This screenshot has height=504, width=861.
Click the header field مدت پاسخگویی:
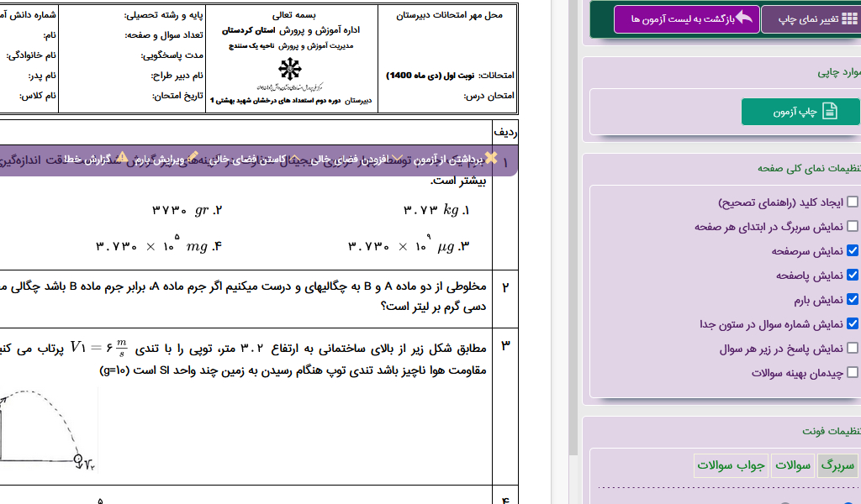tap(172, 55)
